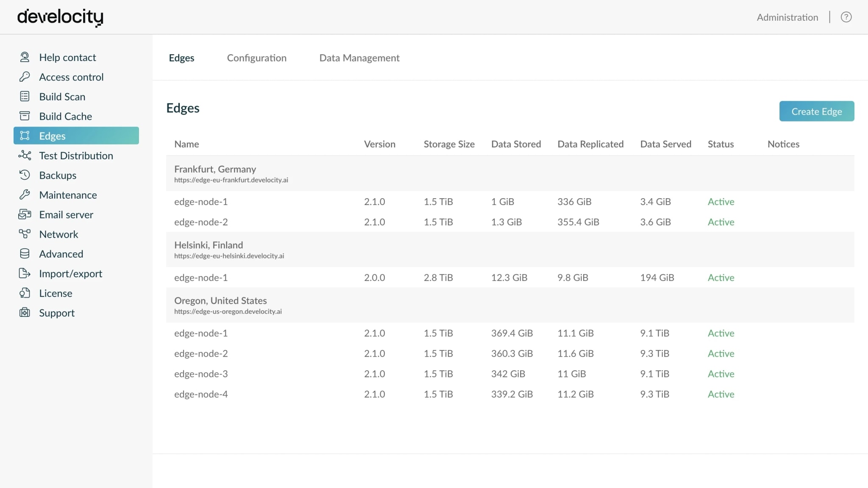Switch to the Data Management tab
Screen dimensions: 868x488
[359, 58]
